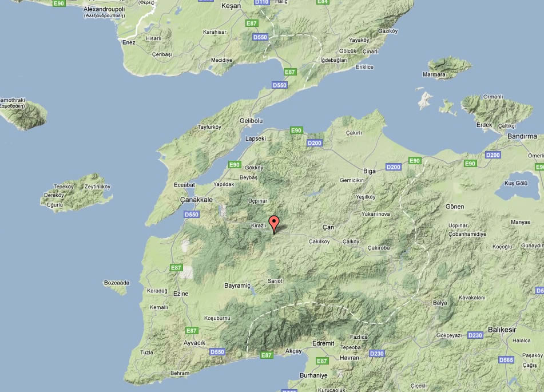Click the D230 shield near Balıkesir

pyautogui.click(x=475, y=335)
